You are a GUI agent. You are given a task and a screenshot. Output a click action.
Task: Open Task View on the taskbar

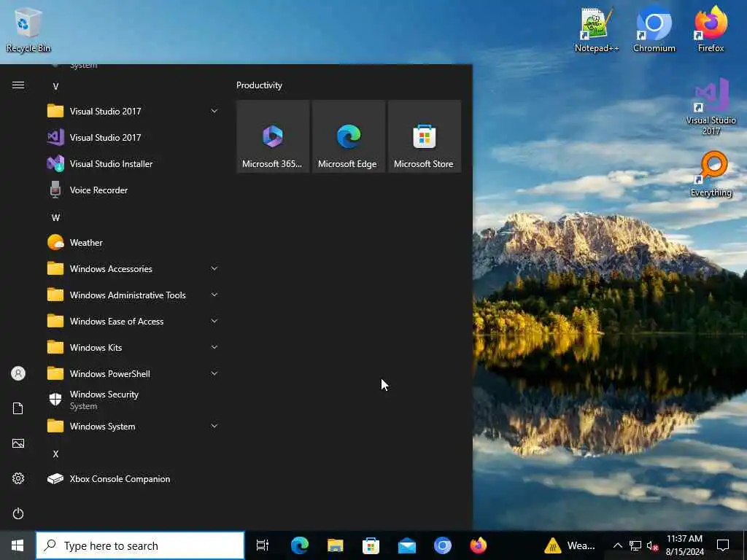(263, 545)
